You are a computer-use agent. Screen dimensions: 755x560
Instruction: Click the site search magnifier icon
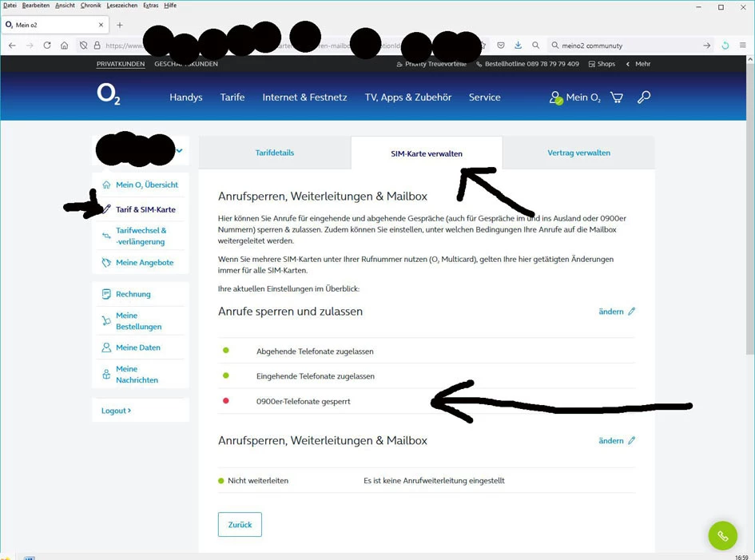[644, 97]
